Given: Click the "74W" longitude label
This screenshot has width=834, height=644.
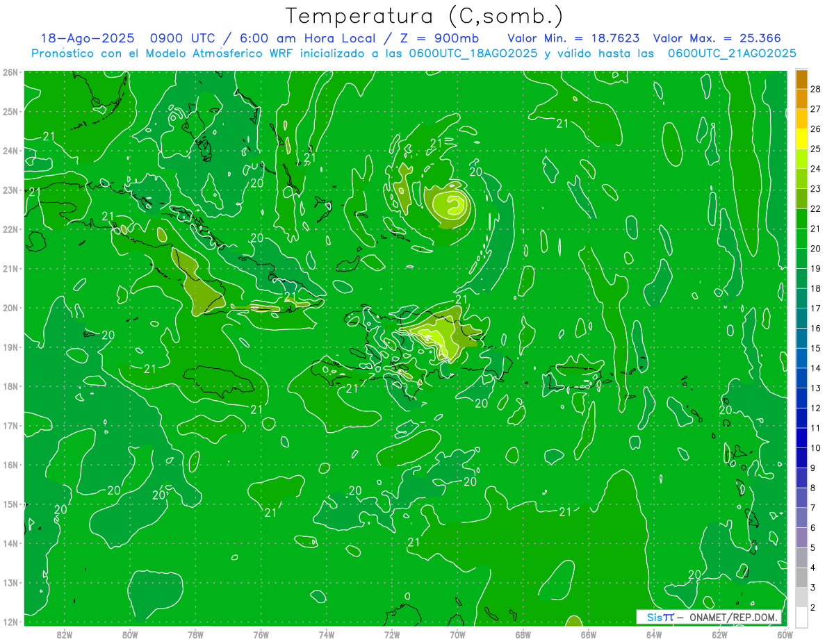Looking at the screenshot, I should pos(327,634).
